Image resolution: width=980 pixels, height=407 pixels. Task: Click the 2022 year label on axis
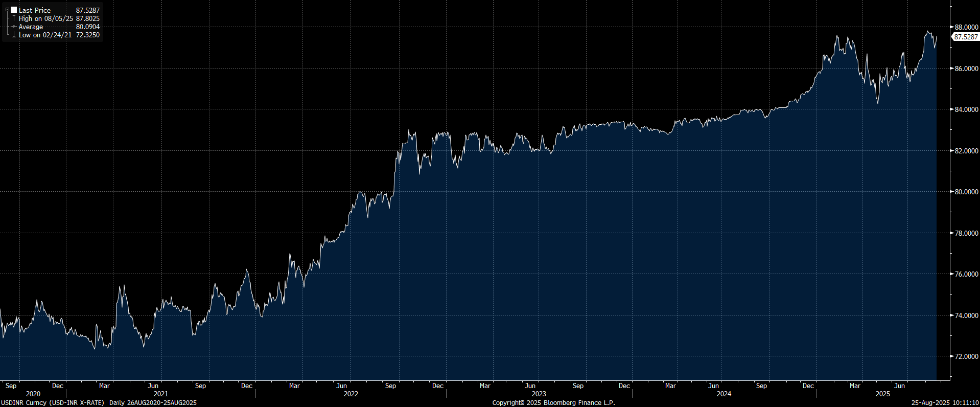(351, 394)
